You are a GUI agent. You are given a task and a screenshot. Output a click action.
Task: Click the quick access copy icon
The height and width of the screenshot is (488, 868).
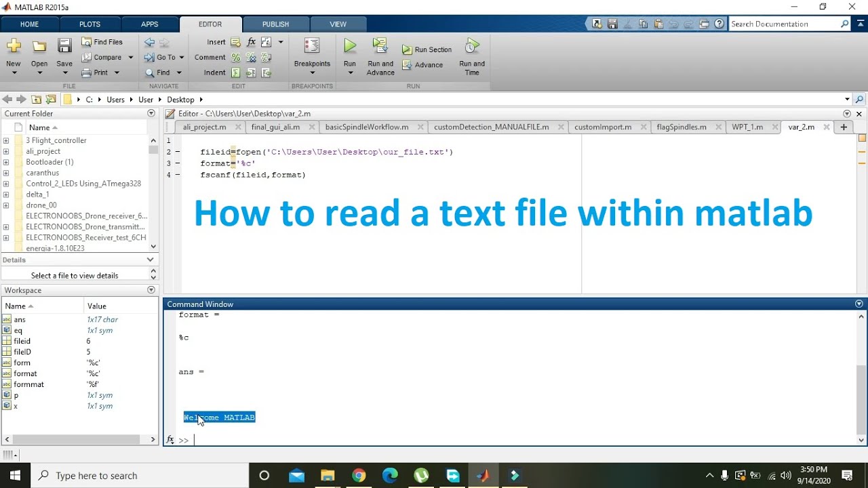pyautogui.click(x=642, y=24)
